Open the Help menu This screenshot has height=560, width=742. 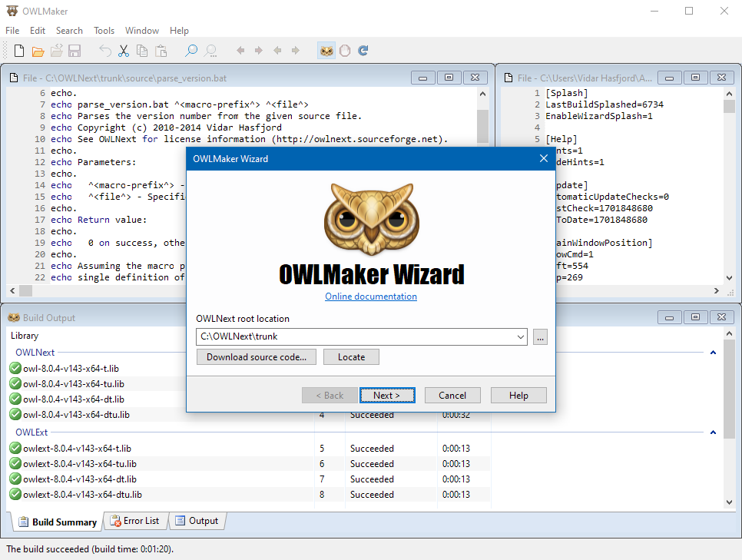pyautogui.click(x=179, y=30)
